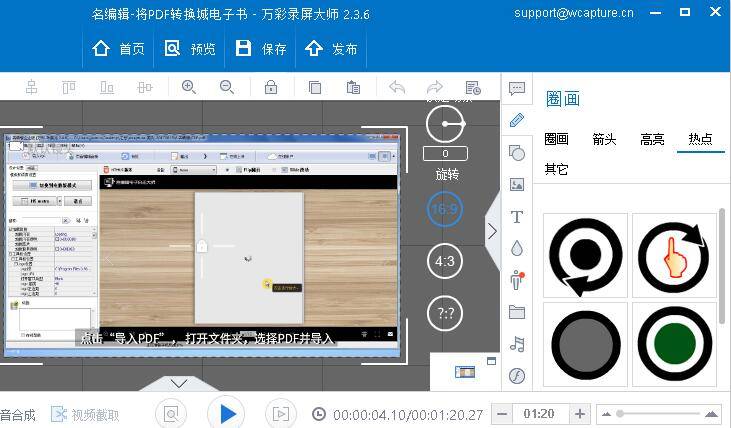This screenshot has width=731, height=428.
Task: Switch to 其它 tab
Action: [556, 169]
